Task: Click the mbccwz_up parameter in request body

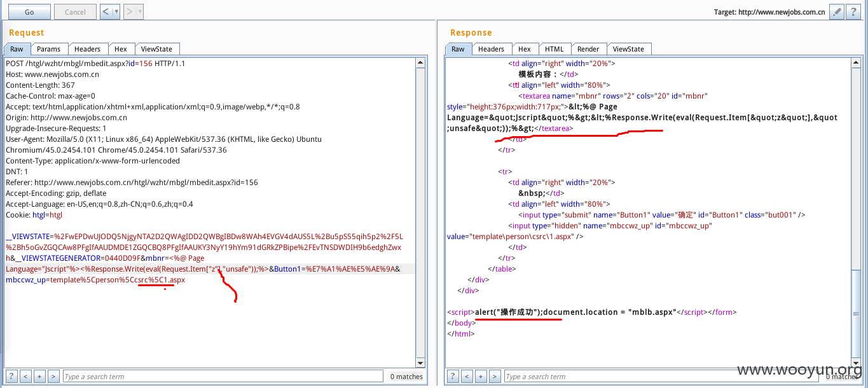Action: tap(95, 280)
